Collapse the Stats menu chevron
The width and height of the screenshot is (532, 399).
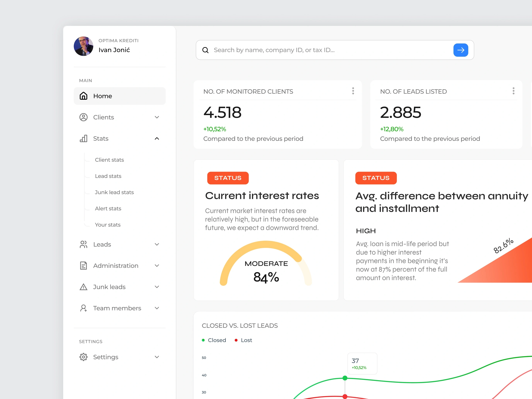point(157,139)
